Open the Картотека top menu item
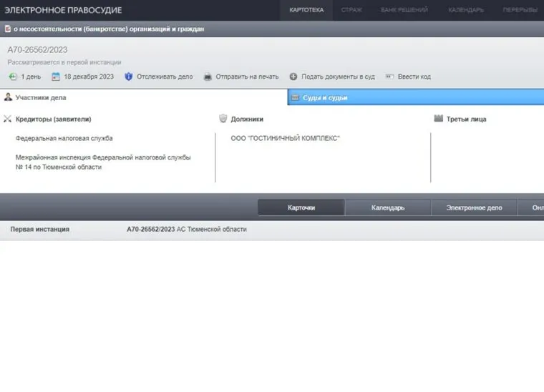 tap(306, 10)
